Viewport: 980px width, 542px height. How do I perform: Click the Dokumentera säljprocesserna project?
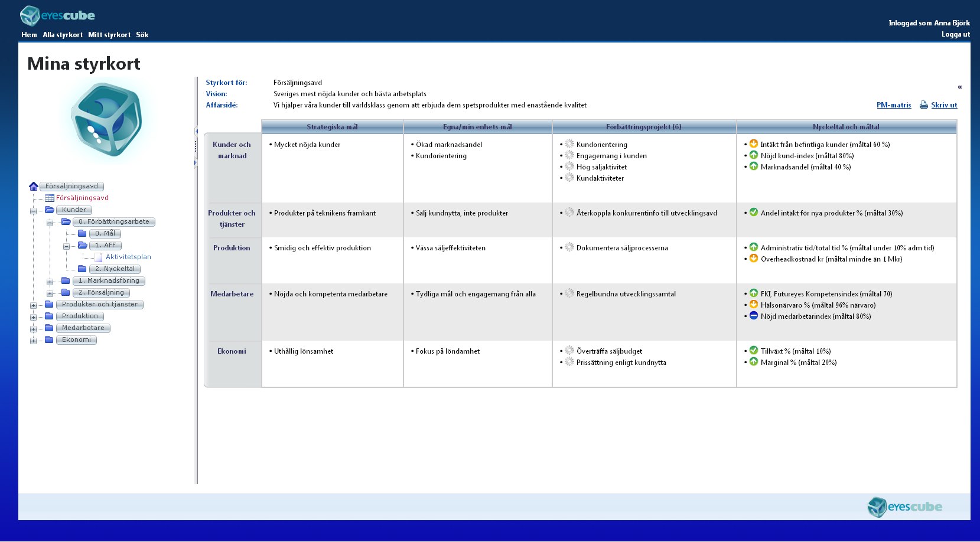pos(622,248)
